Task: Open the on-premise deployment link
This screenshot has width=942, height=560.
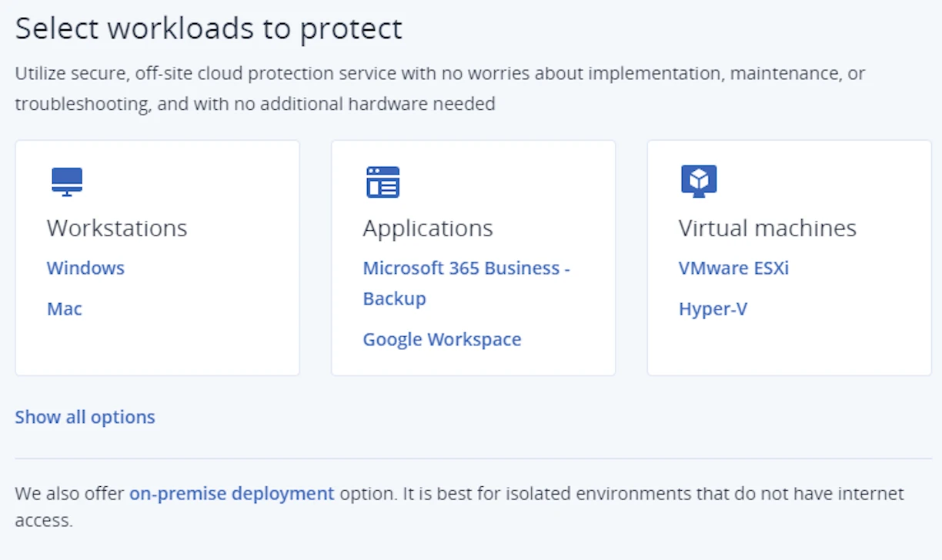Action: pyautogui.click(x=232, y=493)
